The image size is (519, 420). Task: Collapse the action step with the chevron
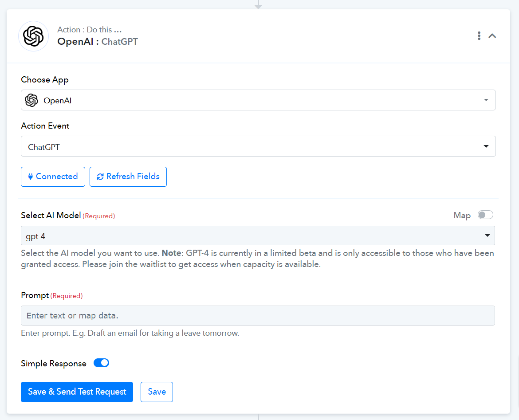[x=492, y=36]
